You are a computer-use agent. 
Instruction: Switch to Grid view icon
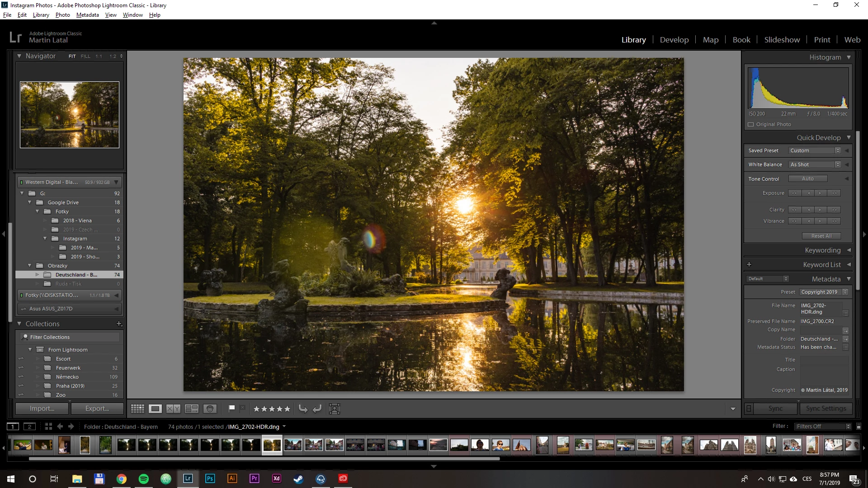[x=137, y=409]
